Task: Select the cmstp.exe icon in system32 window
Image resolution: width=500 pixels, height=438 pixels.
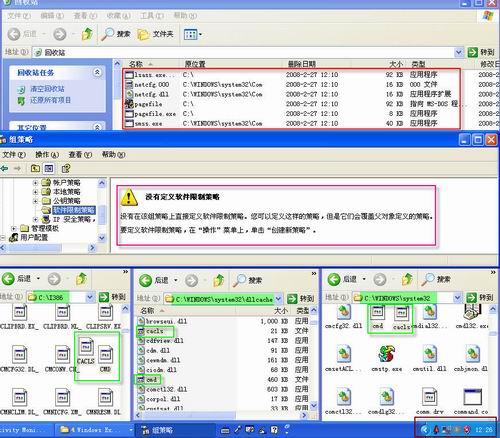Action: (387, 354)
